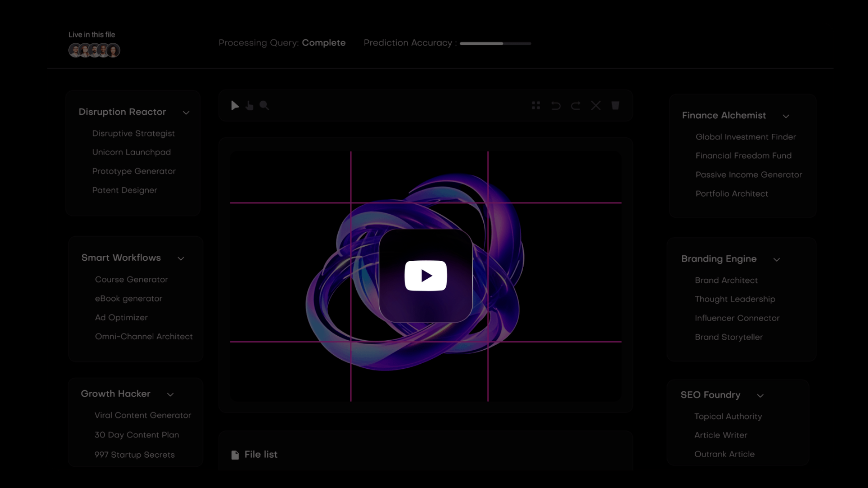Adjust the Prediction Accuracy slider
This screenshot has height=488, width=868.
[495, 43]
